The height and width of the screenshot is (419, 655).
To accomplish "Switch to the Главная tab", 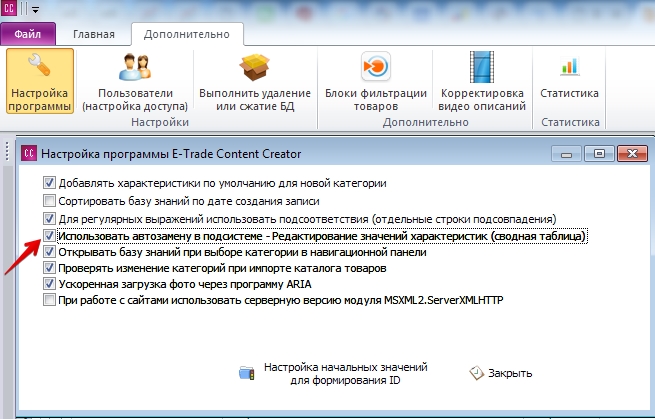I will pos(94,34).
